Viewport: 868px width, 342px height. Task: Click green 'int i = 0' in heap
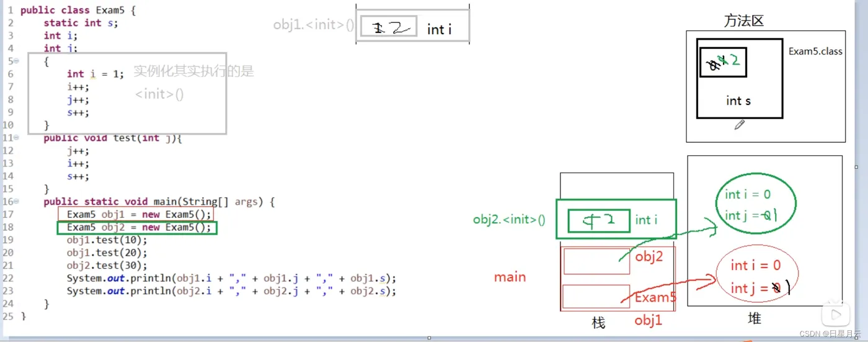tap(748, 194)
